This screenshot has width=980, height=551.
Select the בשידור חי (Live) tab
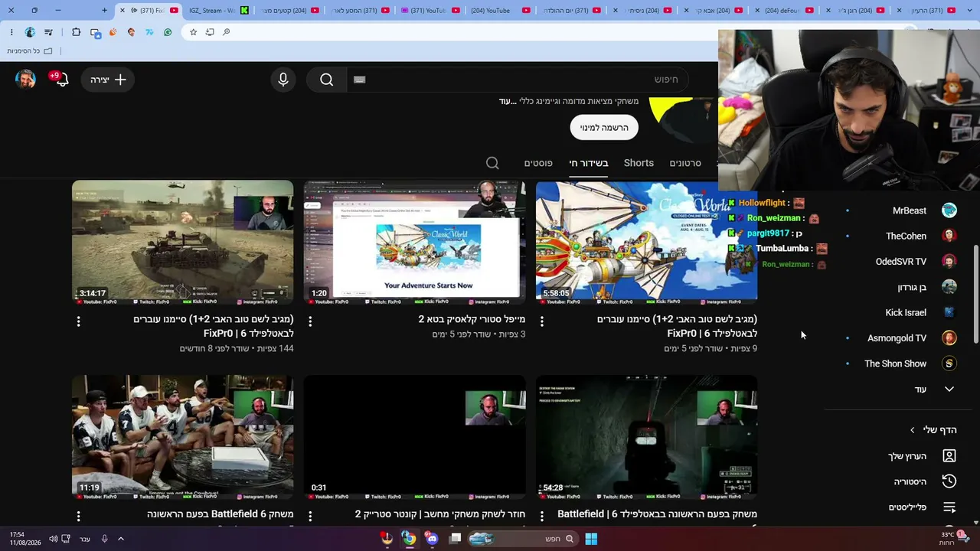point(589,163)
